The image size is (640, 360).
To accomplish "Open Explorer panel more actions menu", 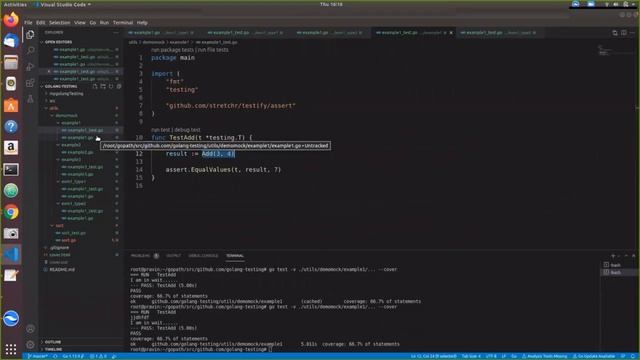I will tap(116, 32).
